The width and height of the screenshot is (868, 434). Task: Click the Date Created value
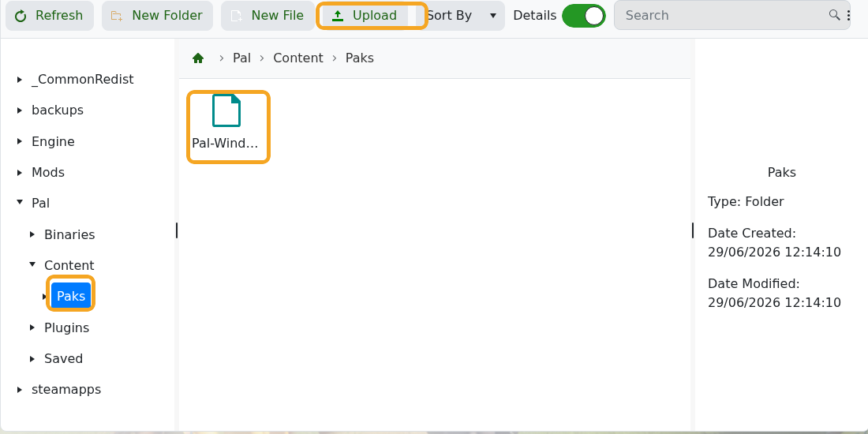point(774,253)
